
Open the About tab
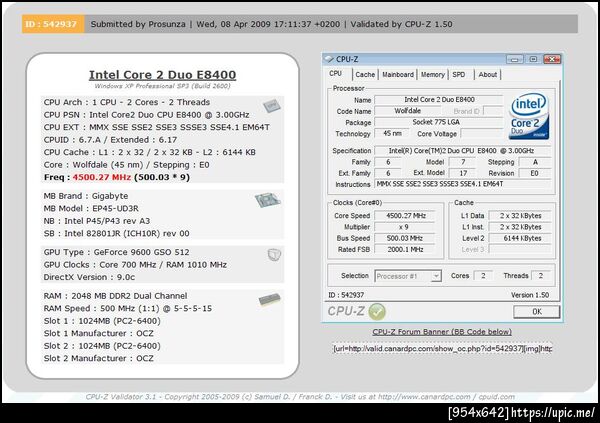click(x=488, y=75)
